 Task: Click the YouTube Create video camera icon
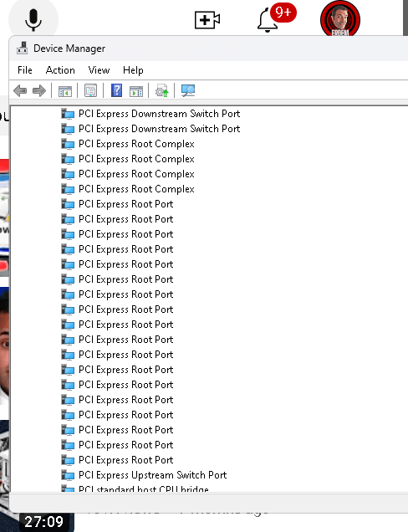[207, 20]
